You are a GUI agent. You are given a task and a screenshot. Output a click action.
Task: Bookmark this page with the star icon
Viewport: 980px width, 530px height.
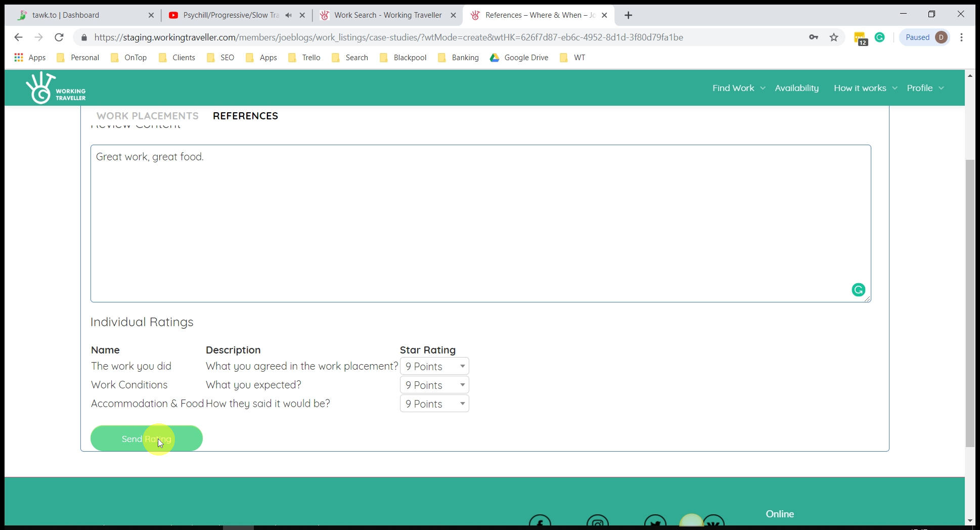tap(834, 37)
